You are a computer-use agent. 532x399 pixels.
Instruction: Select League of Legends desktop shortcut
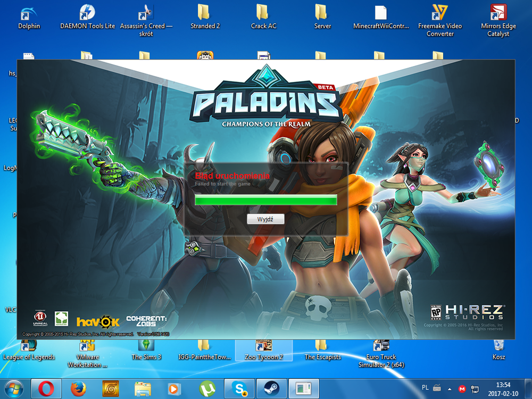(29, 351)
